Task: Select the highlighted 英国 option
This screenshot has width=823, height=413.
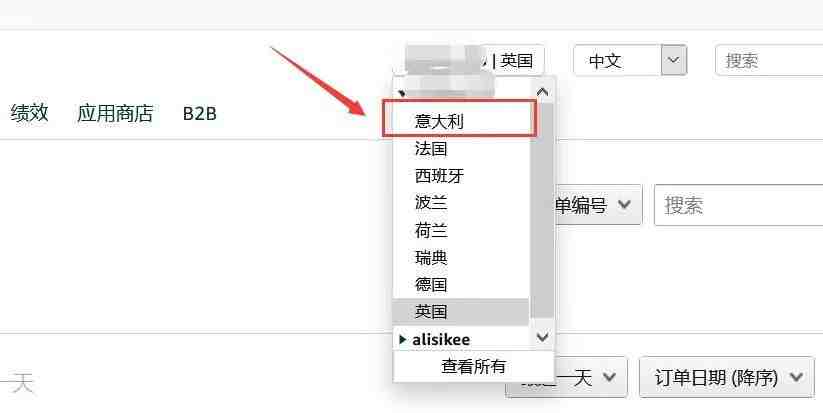Action: (461, 312)
